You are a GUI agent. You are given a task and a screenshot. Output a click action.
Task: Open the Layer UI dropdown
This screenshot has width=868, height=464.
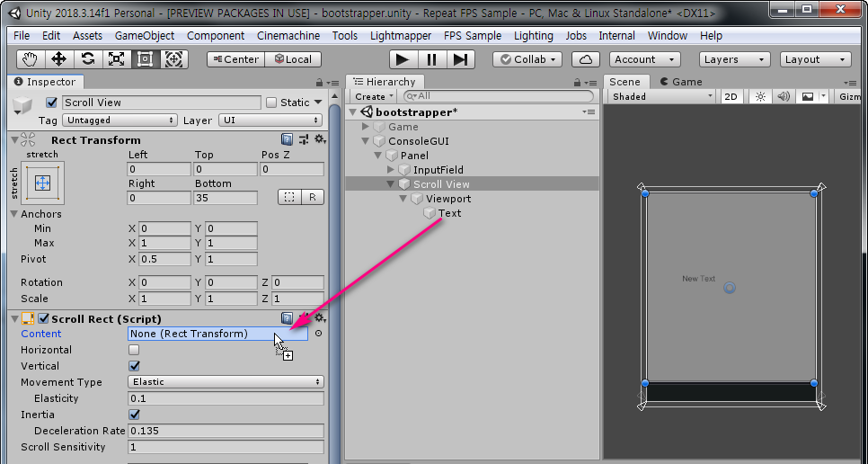coord(270,120)
